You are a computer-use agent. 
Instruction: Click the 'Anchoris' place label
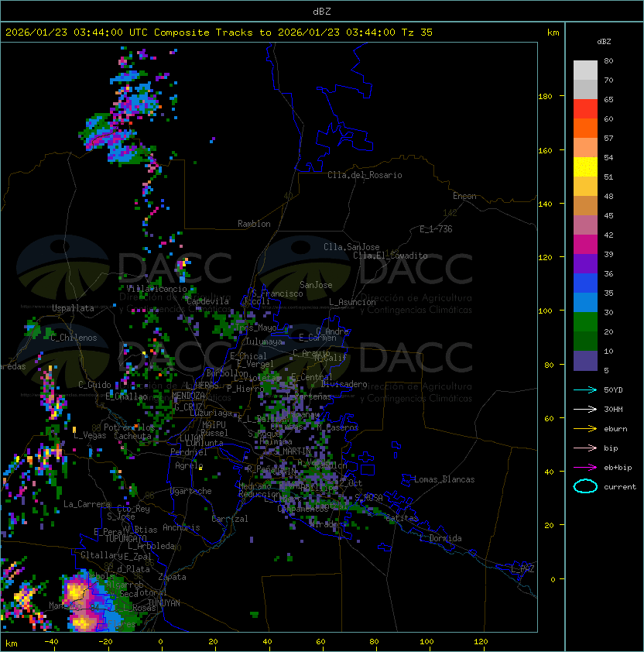tap(181, 527)
